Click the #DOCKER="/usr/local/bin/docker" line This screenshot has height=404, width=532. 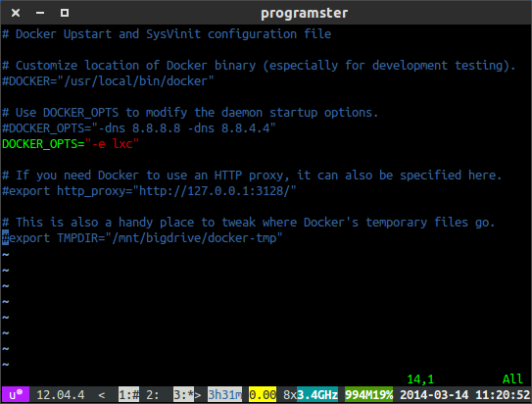[x=108, y=81]
